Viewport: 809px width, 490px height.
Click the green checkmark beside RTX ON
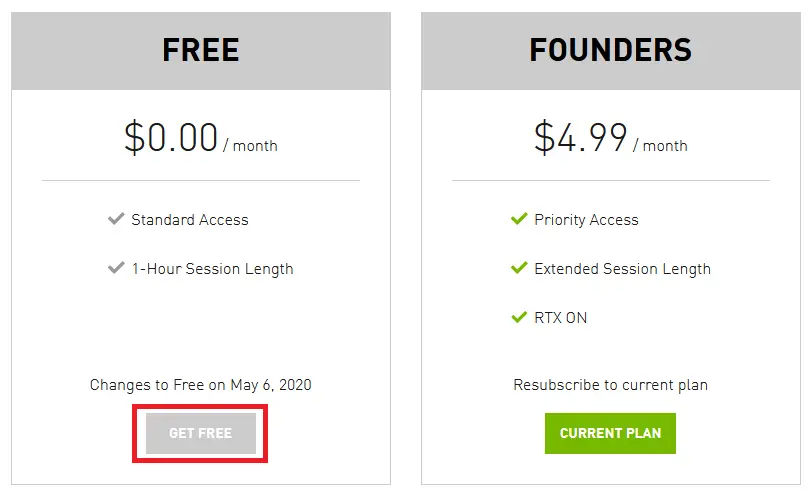point(519,317)
